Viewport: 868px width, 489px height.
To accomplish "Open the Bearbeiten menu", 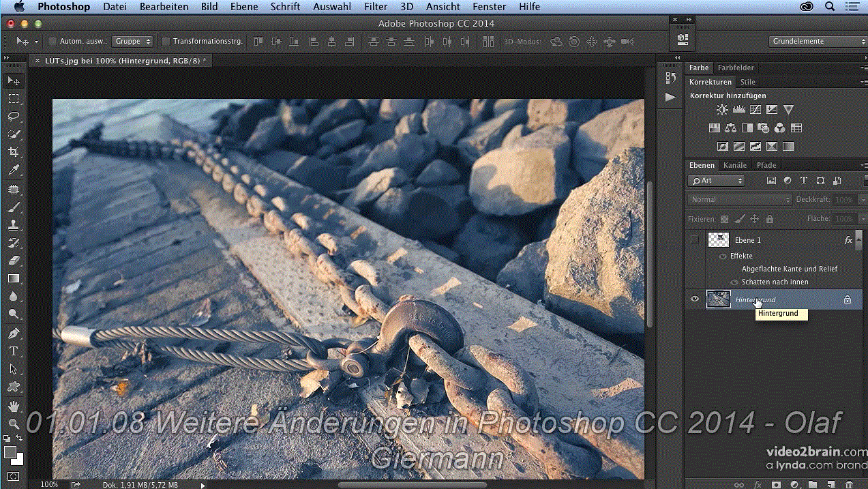I will pyautogui.click(x=164, y=7).
